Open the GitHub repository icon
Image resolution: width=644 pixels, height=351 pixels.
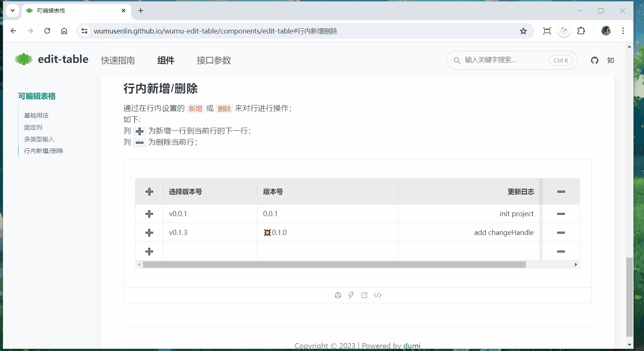594,60
